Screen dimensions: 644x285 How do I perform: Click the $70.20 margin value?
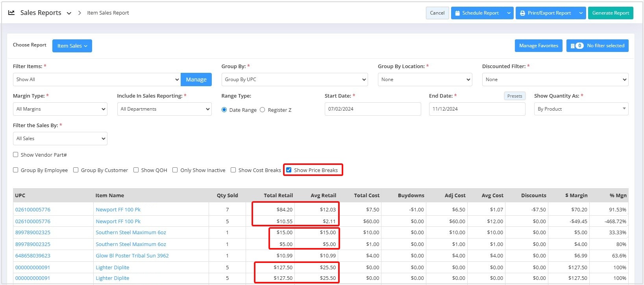tap(579, 210)
